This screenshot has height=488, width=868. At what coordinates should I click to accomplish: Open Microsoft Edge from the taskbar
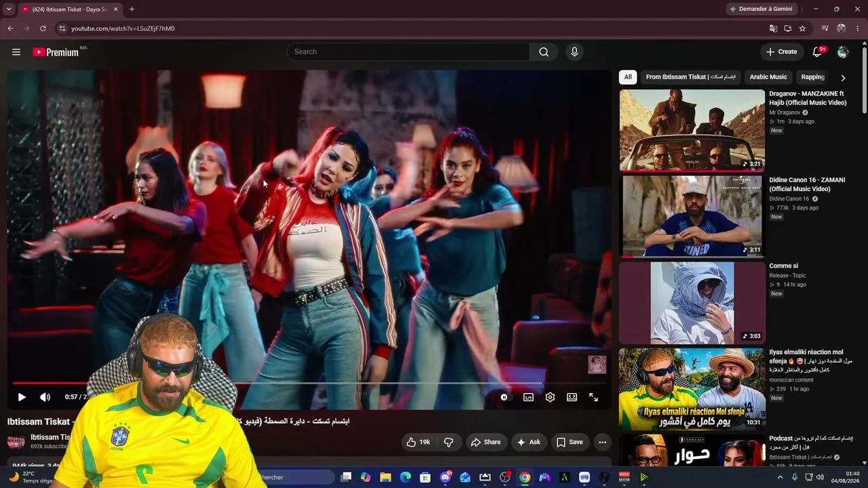406,477
